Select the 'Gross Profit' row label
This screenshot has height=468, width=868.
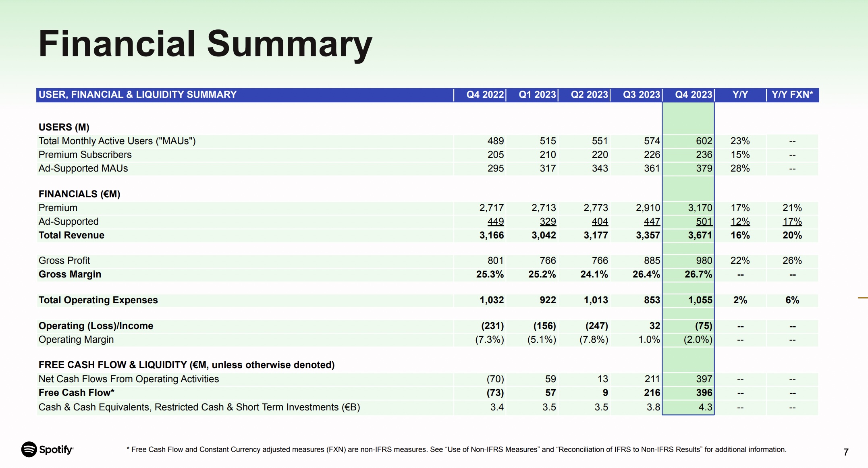[64, 261]
